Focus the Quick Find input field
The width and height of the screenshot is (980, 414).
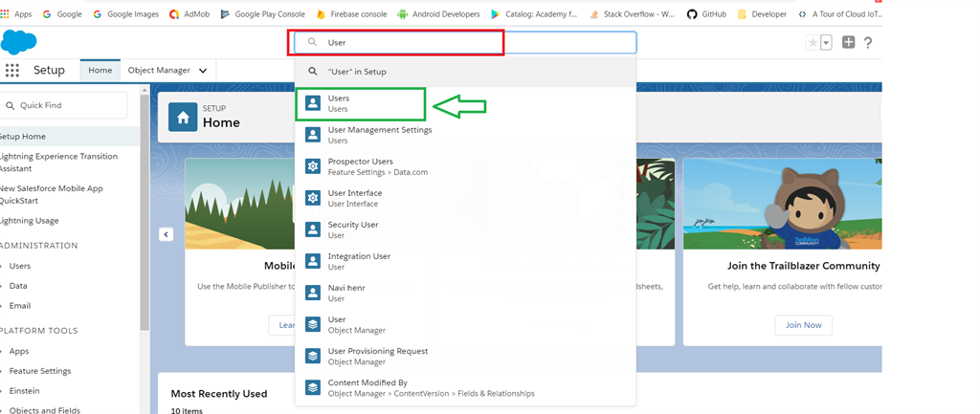pyautogui.click(x=64, y=105)
